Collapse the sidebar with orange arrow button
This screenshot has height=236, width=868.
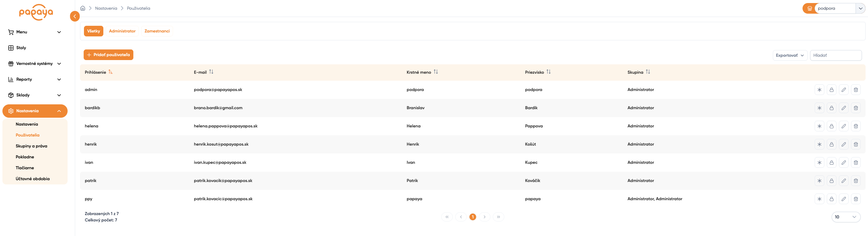pos(75,16)
